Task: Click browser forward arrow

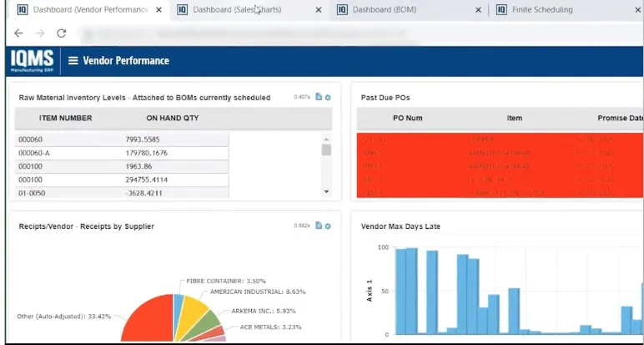Action: click(39, 33)
